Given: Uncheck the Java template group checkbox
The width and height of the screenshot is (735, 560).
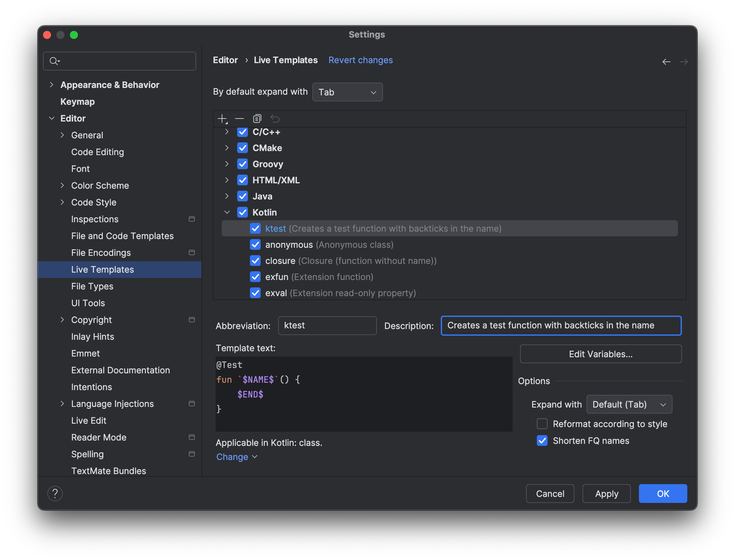Looking at the screenshot, I should pos(243,196).
